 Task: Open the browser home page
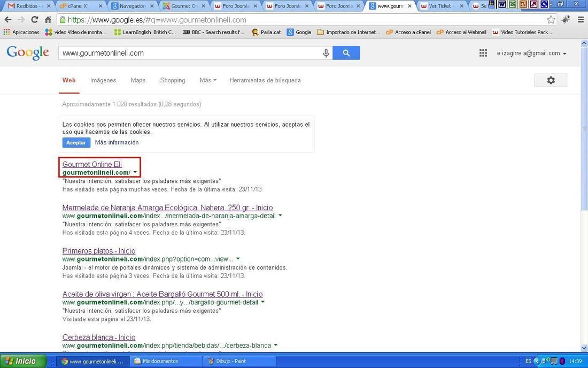tap(48, 20)
